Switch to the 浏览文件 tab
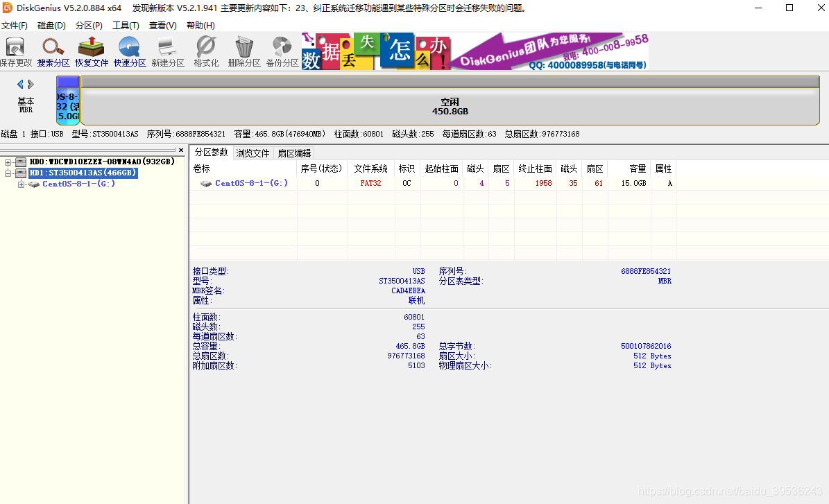 253,153
